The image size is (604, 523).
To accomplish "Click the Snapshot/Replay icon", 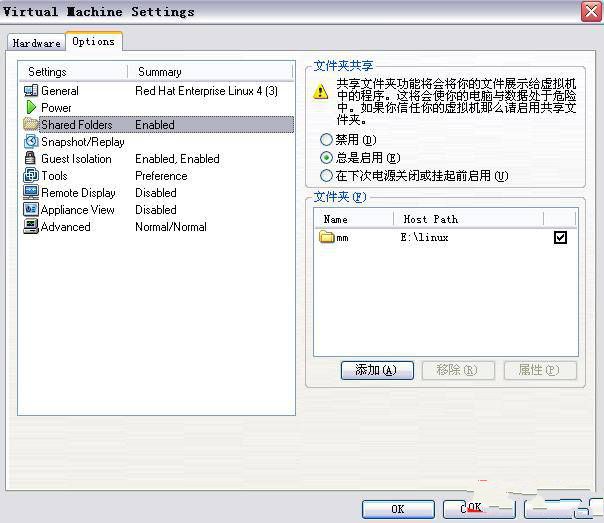I will (31, 141).
